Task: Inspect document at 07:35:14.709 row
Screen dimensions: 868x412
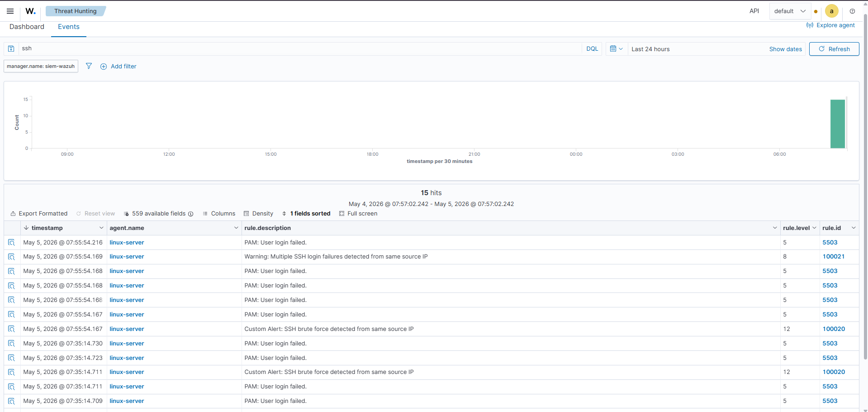Action: click(11, 401)
